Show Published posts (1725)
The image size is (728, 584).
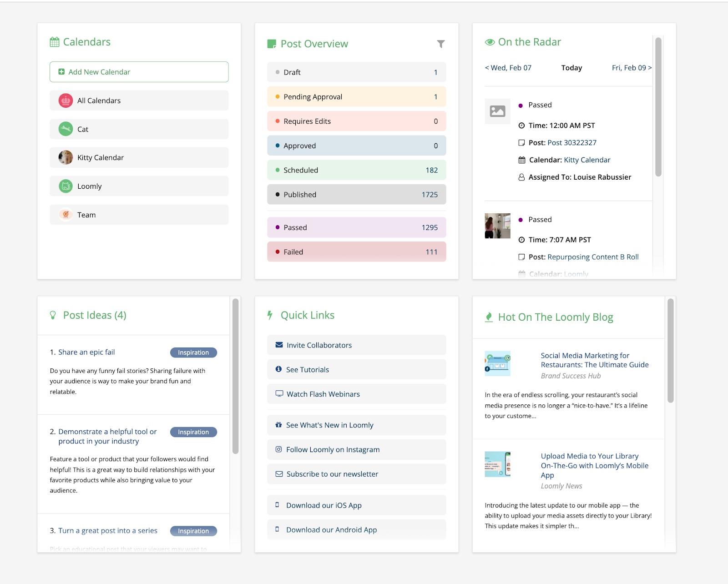click(x=357, y=195)
